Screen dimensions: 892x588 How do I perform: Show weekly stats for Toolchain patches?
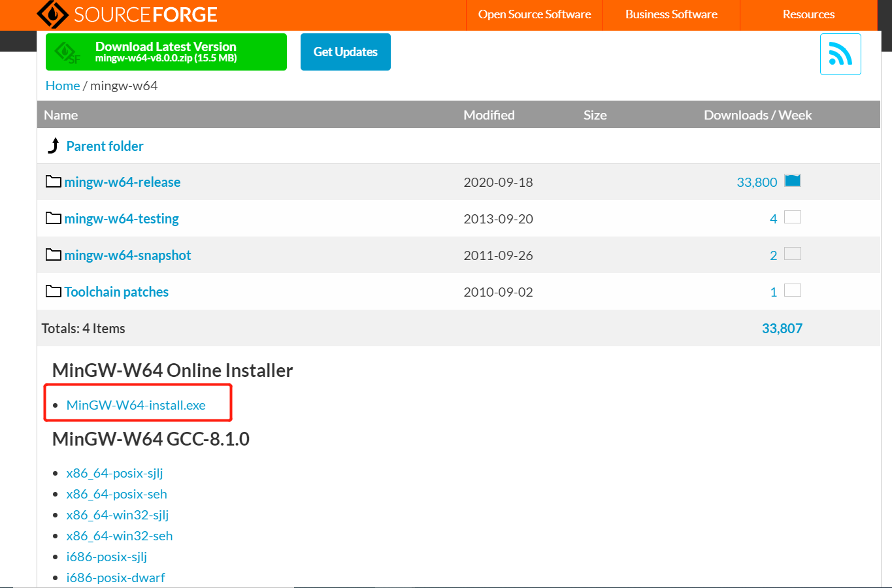[792, 291]
